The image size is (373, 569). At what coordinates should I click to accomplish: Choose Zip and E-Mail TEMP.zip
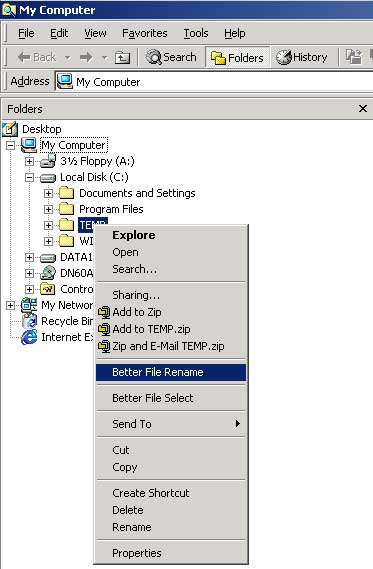click(171, 346)
